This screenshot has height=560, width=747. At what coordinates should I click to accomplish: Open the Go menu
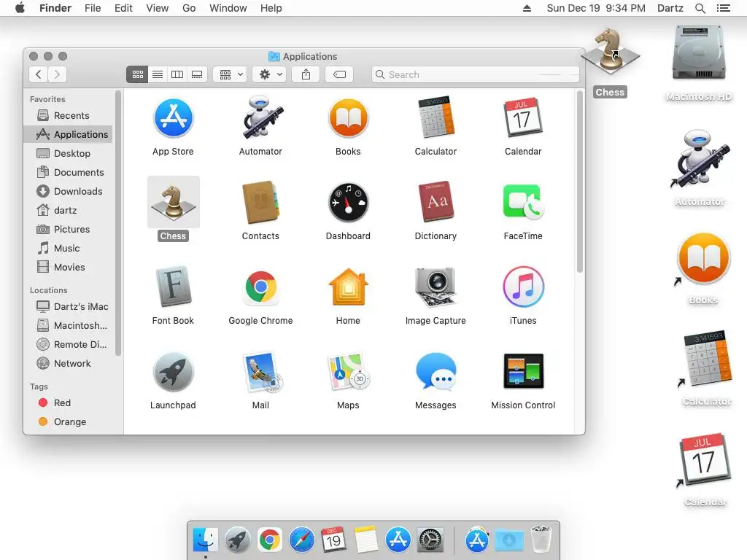pos(189,8)
